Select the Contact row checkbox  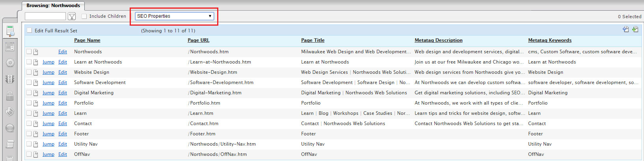(x=29, y=124)
